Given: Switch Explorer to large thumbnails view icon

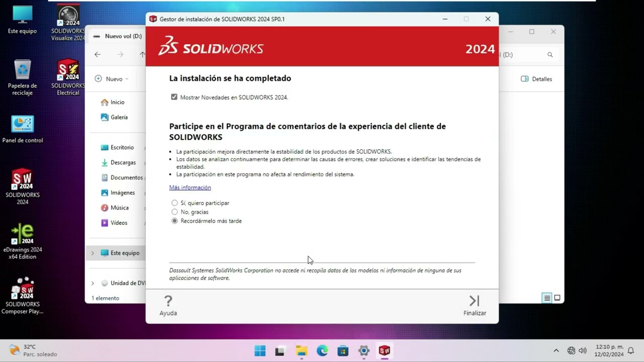Looking at the screenshot, I should [x=557, y=298].
